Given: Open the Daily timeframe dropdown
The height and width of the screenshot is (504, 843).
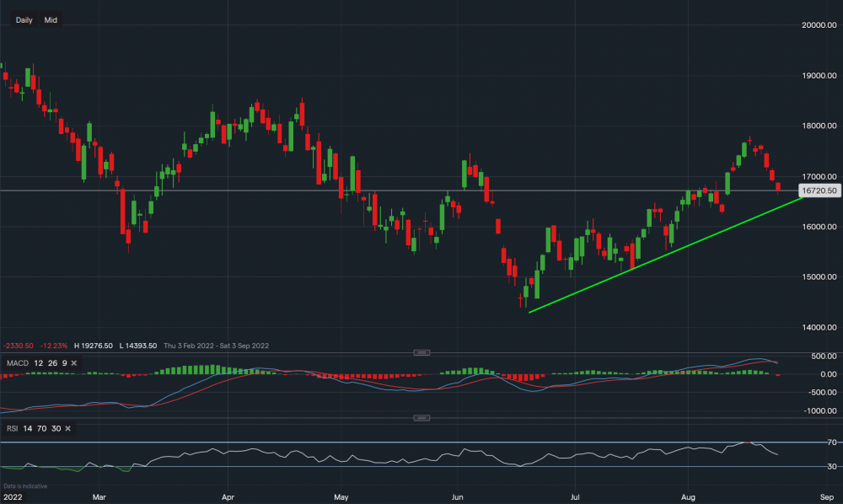Looking at the screenshot, I should [24, 19].
